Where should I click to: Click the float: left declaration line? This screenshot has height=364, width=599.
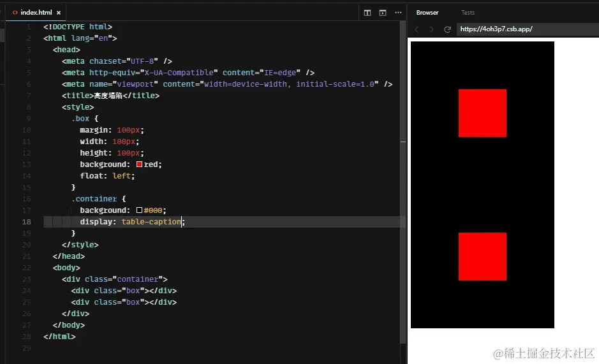click(107, 176)
